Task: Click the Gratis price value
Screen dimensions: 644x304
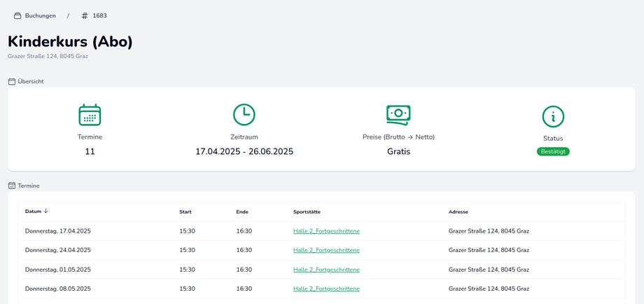Action: point(398,151)
